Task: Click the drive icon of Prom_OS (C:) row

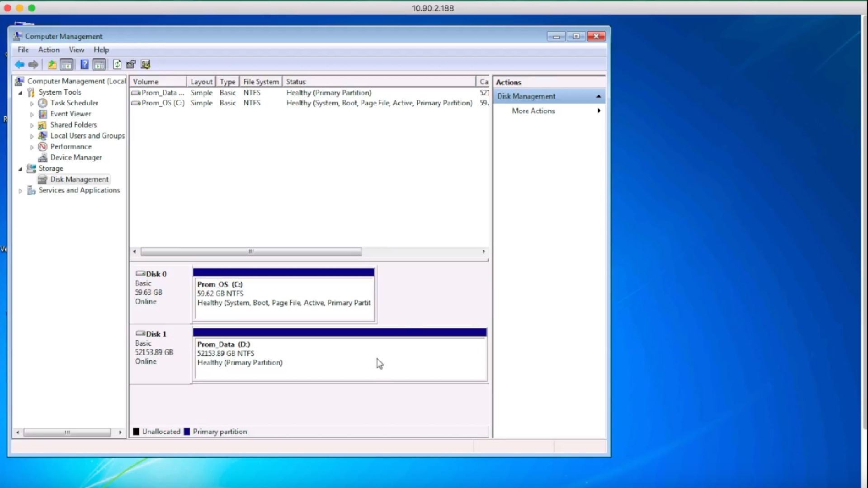Action: [x=136, y=103]
